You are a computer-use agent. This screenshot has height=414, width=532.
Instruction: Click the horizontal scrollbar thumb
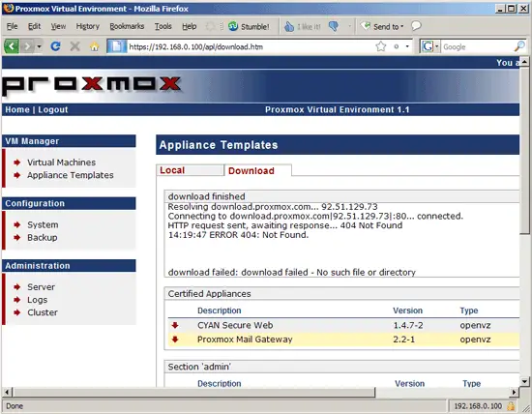point(194,393)
